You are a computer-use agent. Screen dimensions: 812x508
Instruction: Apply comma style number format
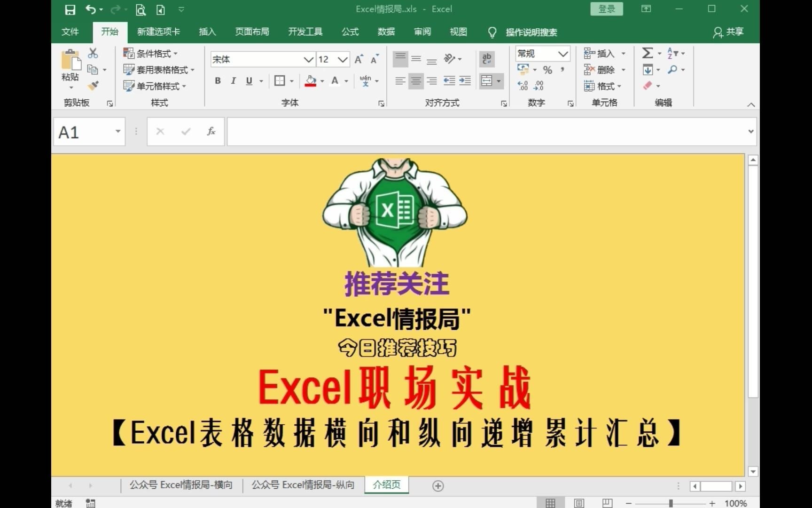click(562, 70)
